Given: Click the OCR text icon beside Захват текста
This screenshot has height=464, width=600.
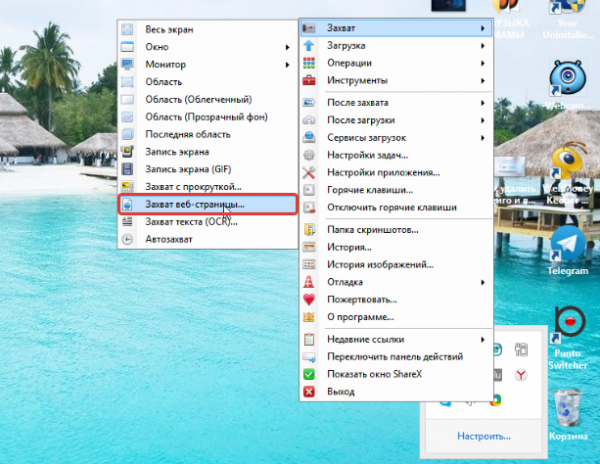Looking at the screenshot, I should tap(127, 221).
